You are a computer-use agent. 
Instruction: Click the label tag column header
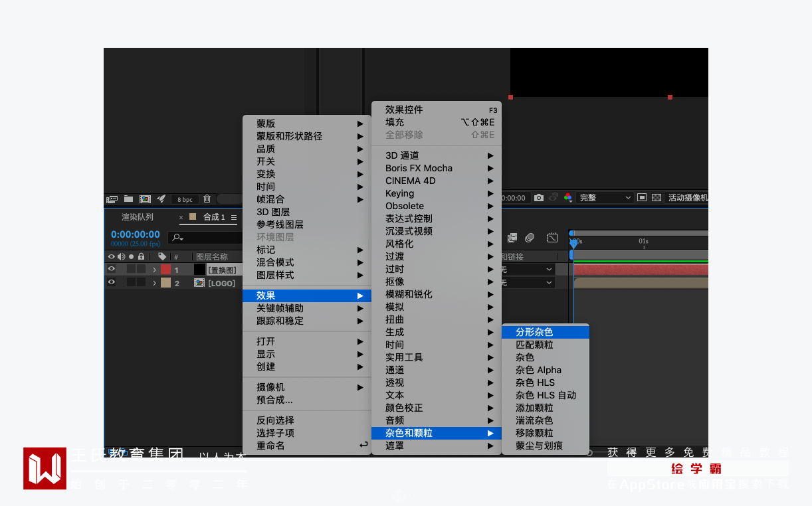(x=162, y=256)
